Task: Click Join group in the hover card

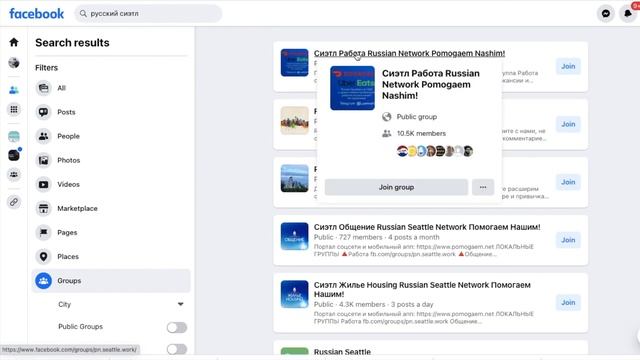Action: [396, 187]
